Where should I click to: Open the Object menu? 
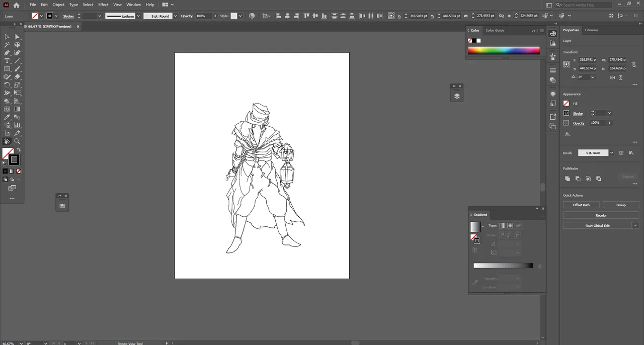[58, 5]
